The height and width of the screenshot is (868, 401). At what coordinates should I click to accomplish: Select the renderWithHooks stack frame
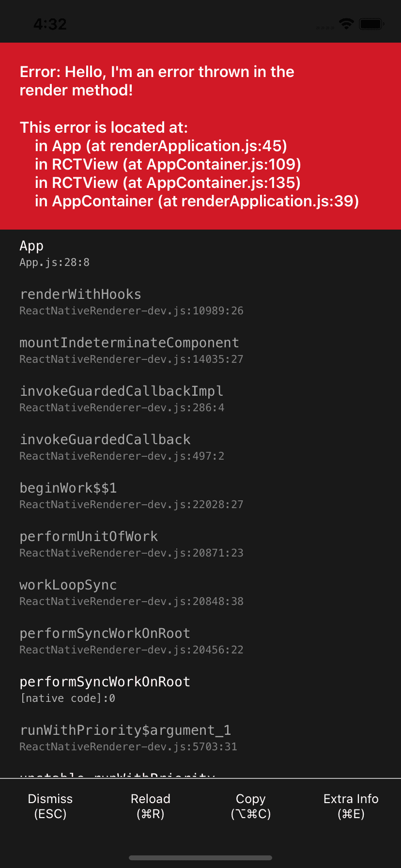[x=131, y=302]
